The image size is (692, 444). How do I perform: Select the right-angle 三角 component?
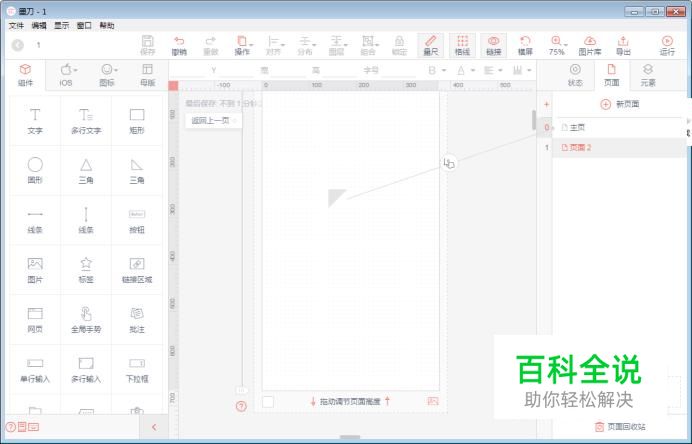tap(137, 170)
